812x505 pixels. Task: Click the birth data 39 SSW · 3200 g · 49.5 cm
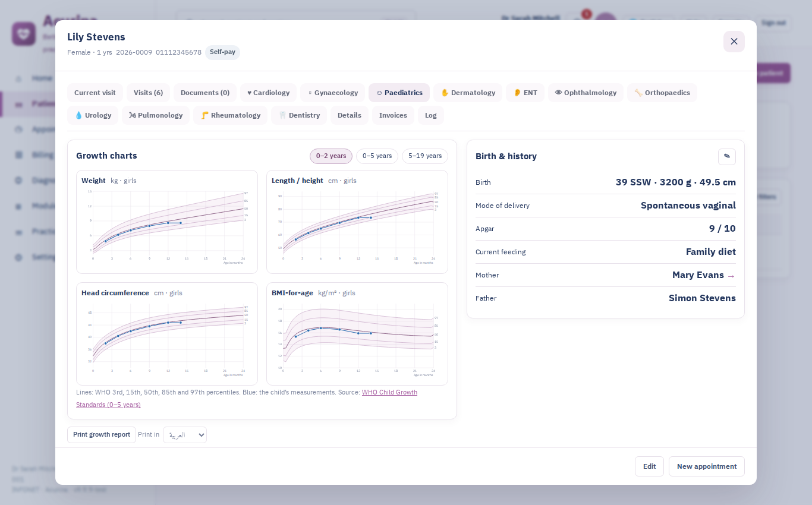676,182
